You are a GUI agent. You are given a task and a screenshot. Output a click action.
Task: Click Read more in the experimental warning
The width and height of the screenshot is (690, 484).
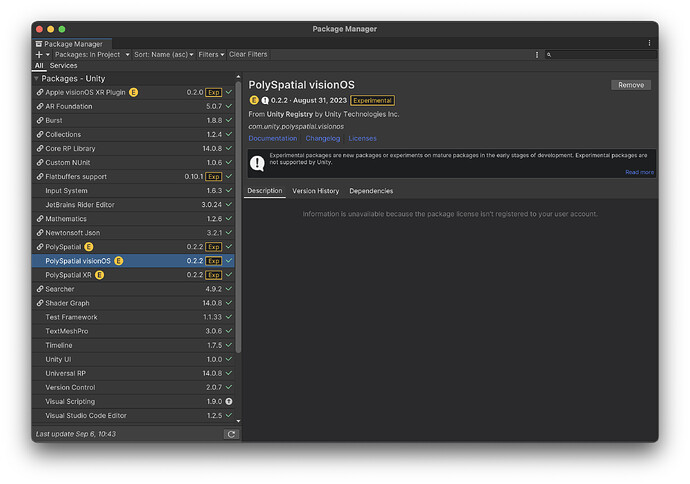pyautogui.click(x=639, y=172)
